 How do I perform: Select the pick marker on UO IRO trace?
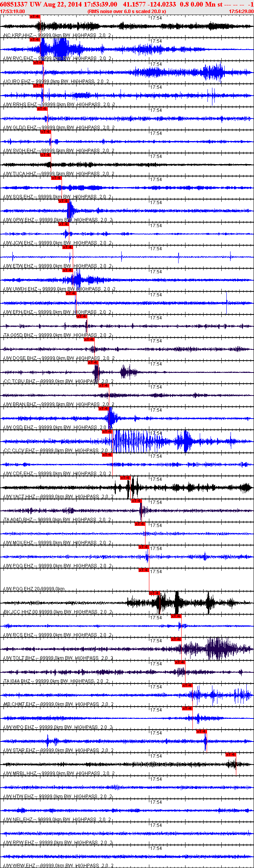(38, 63)
